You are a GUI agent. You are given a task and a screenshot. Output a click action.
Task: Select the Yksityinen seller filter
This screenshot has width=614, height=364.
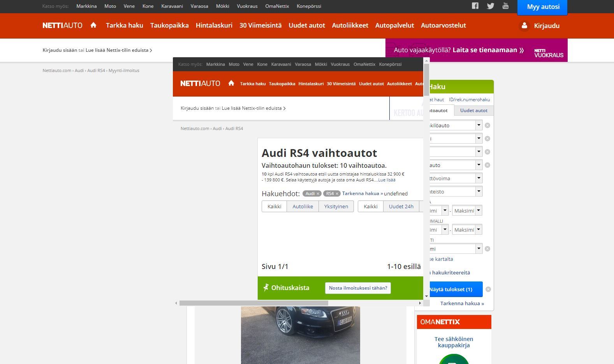[336, 206]
